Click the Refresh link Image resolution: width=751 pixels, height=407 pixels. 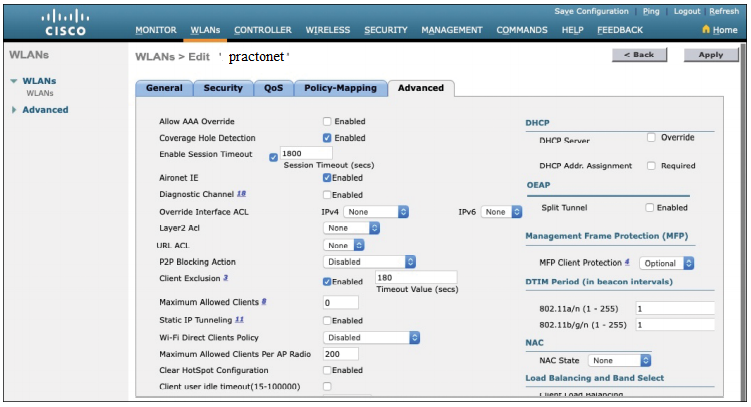(724, 11)
